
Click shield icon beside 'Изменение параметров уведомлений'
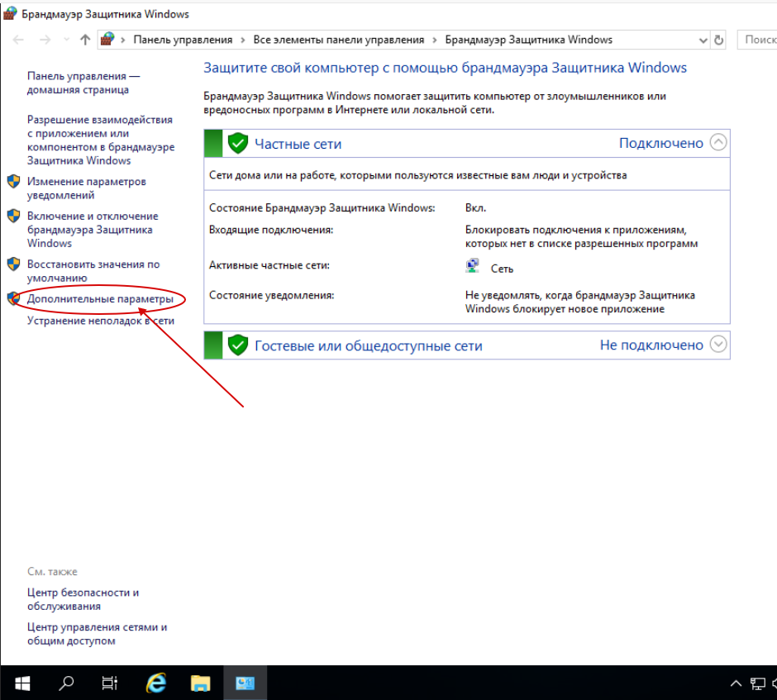pyautogui.click(x=14, y=181)
